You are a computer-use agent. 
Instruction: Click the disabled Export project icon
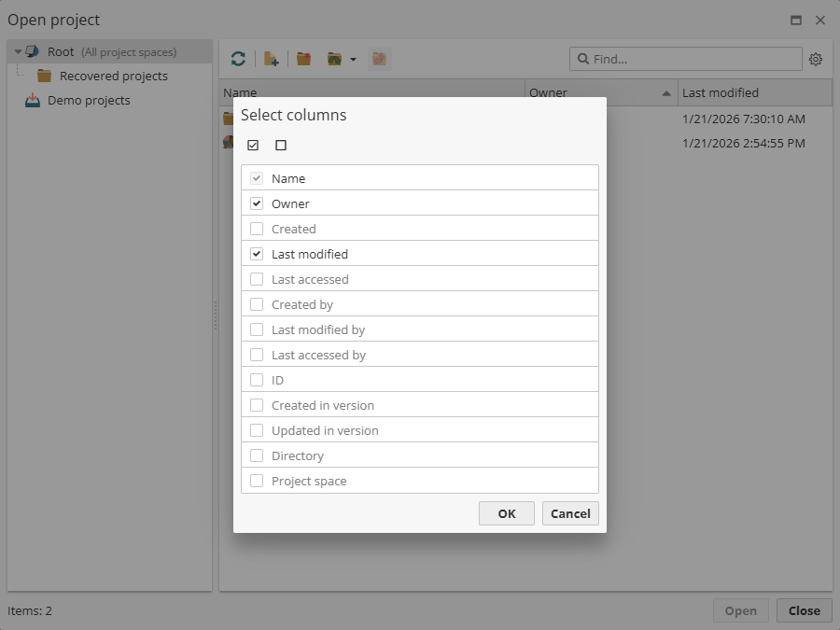379,58
